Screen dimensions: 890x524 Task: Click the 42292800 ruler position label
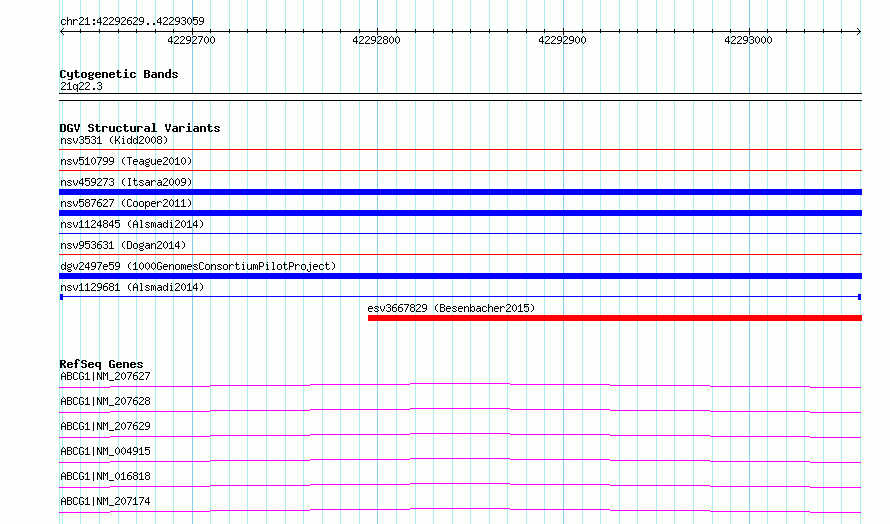tap(376, 40)
